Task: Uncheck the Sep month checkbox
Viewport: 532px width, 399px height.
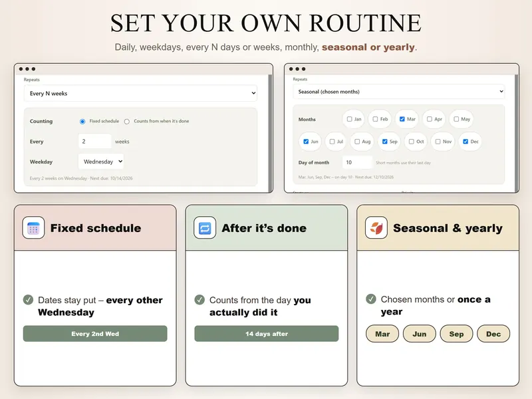Action: tap(385, 142)
